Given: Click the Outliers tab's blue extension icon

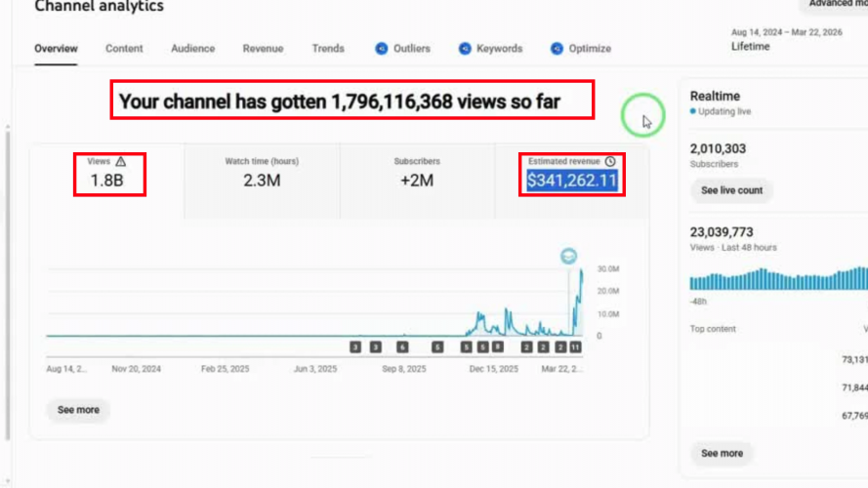Looking at the screenshot, I should click(x=381, y=49).
